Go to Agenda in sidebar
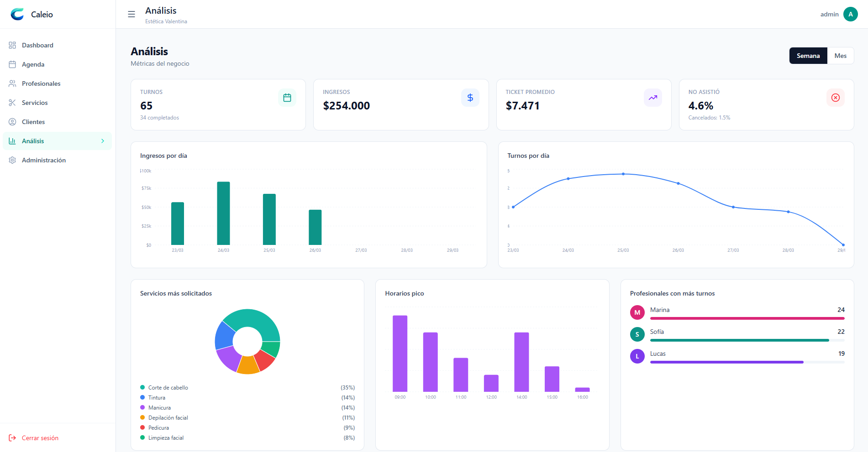Image resolution: width=868 pixels, height=452 pixels. (33, 64)
